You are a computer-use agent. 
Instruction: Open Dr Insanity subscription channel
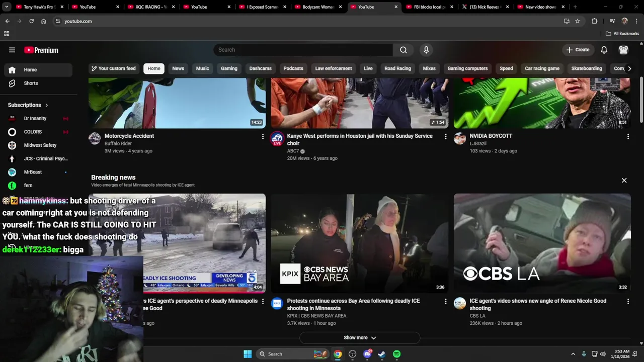click(x=38, y=119)
